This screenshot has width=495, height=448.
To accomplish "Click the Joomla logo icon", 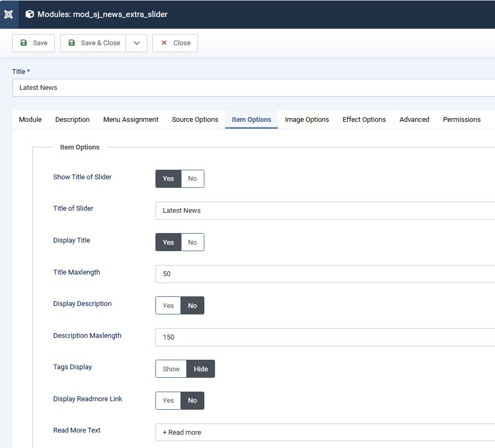I will 9,14.
